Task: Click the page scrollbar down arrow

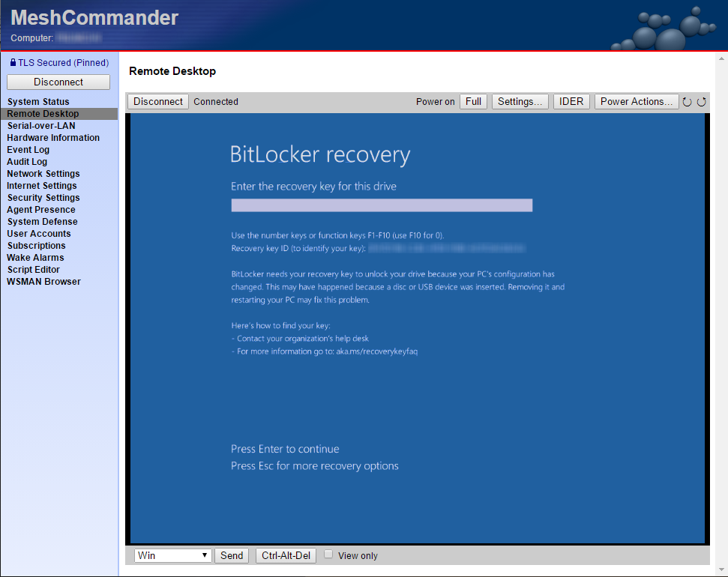Action: tap(721, 570)
